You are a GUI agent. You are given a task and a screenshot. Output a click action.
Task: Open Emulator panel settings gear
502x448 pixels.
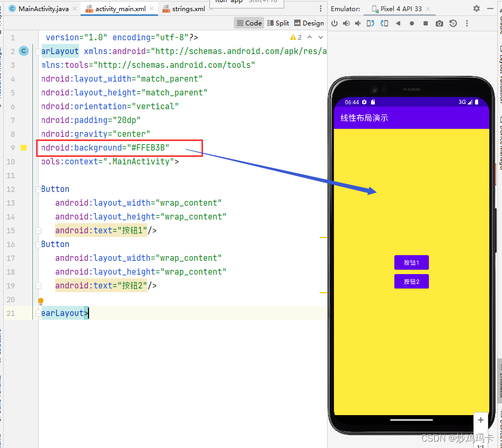[x=477, y=8]
